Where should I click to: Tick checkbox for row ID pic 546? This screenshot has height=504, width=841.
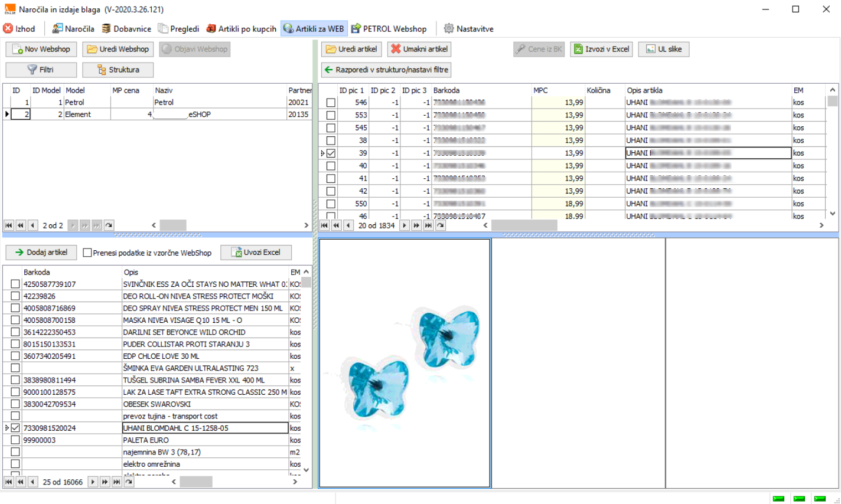(331, 103)
